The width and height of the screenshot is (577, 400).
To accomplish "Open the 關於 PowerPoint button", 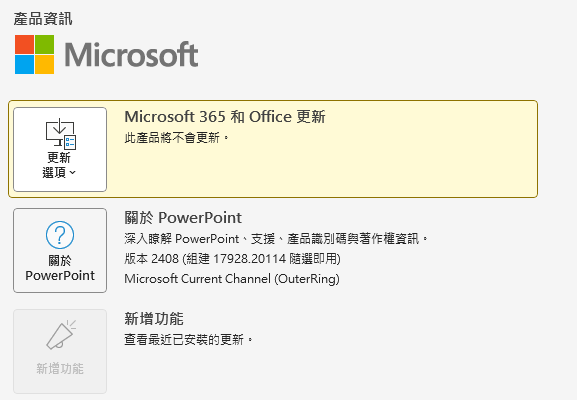I will pyautogui.click(x=60, y=251).
